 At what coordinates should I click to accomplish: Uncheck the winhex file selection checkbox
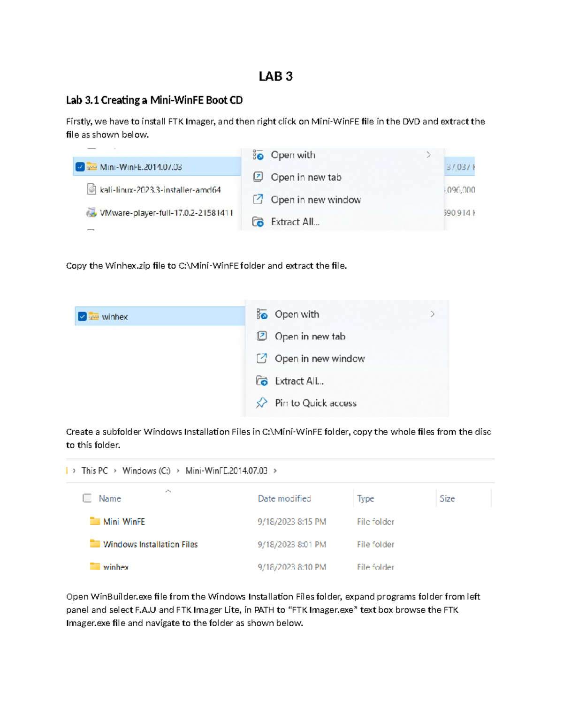click(x=83, y=316)
